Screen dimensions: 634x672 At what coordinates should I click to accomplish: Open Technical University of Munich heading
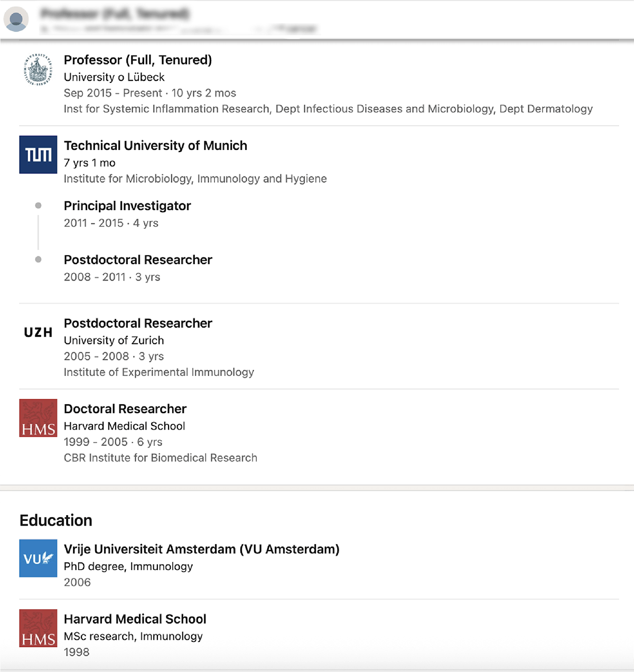(x=155, y=146)
